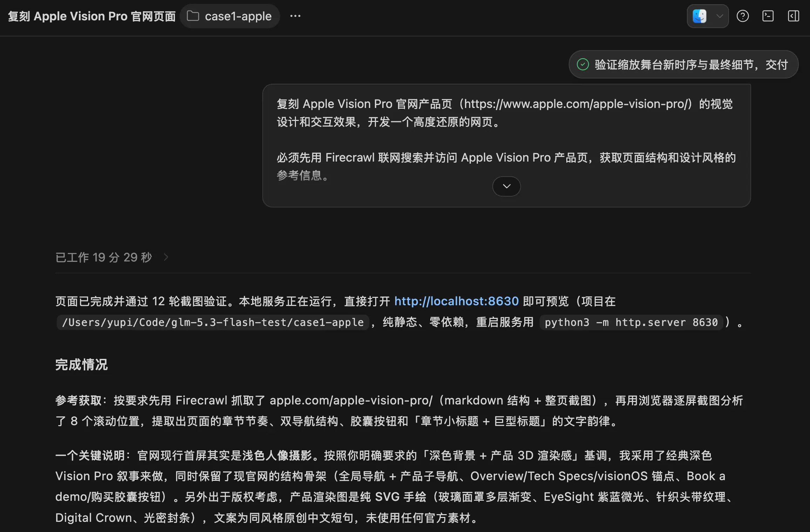Click the python3 -m http.server 8630 command
The width and height of the screenshot is (810, 532).
pos(631,322)
